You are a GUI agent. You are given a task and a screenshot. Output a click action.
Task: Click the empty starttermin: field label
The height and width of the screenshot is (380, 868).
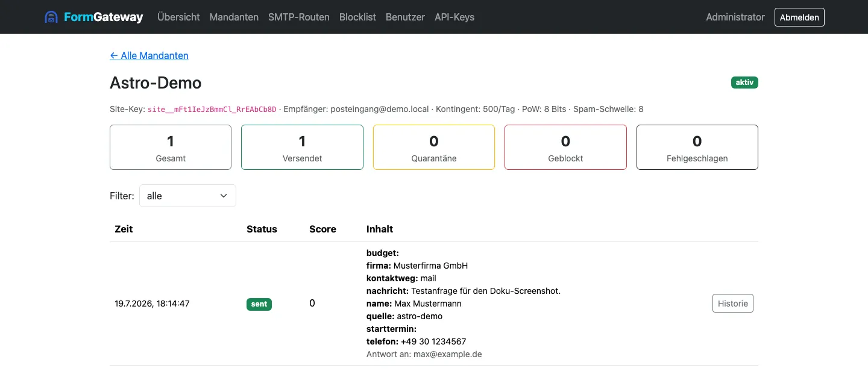392,329
